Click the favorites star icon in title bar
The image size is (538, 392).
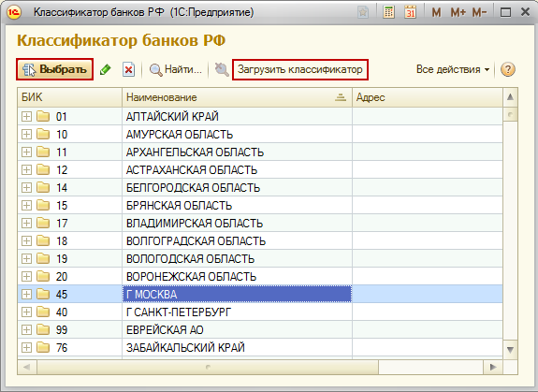click(x=363, y=13)
